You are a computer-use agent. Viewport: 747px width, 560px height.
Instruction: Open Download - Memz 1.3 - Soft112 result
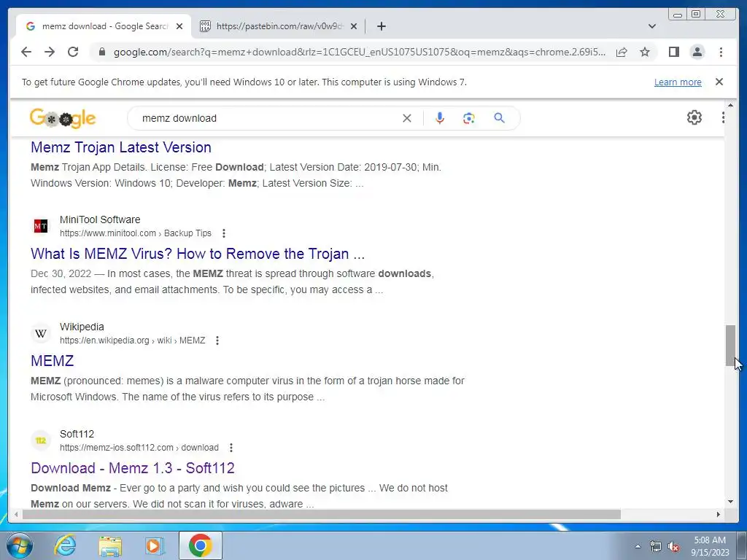click(x=133, y=467)
